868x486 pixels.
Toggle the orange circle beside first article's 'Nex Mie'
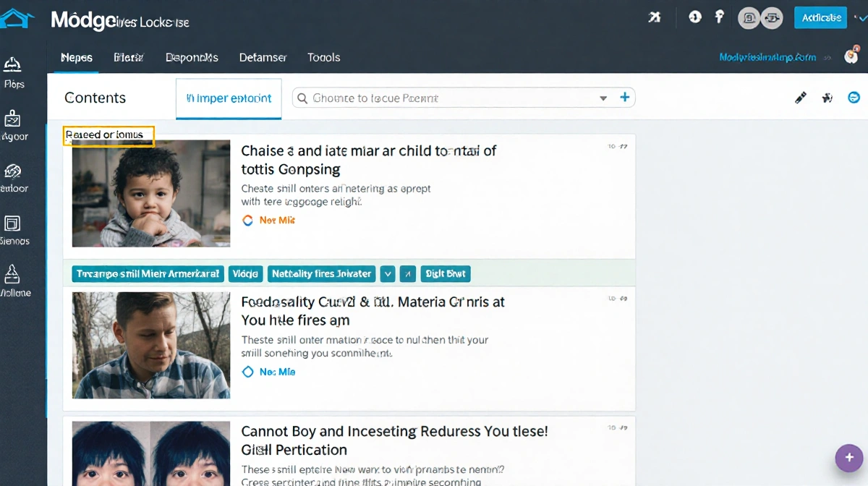pos(247,221)
